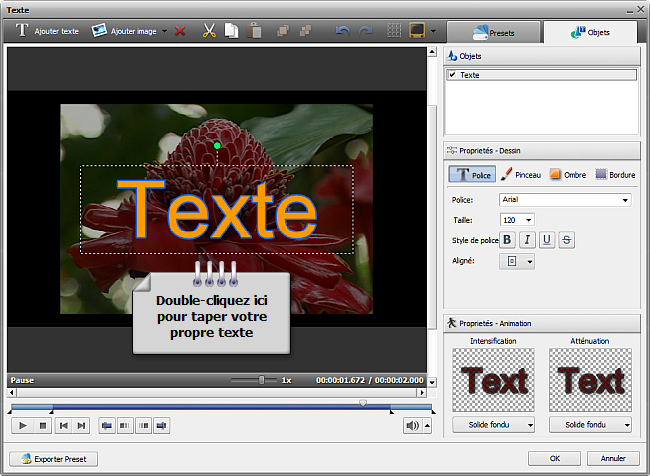
Task: Open the Police font dropdown
Action: coord(625,200)
